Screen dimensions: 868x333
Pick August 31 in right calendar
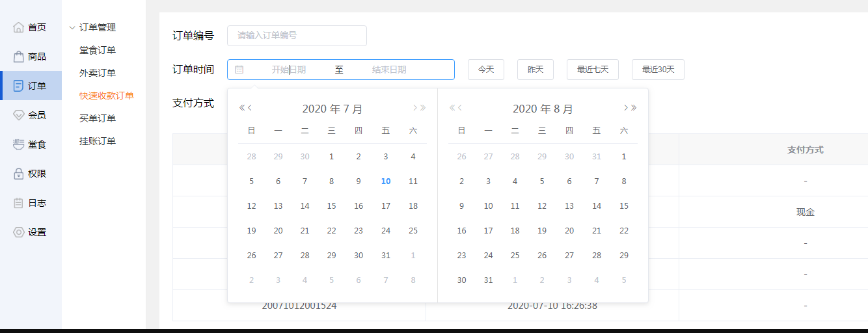click(x=489, y=280)
